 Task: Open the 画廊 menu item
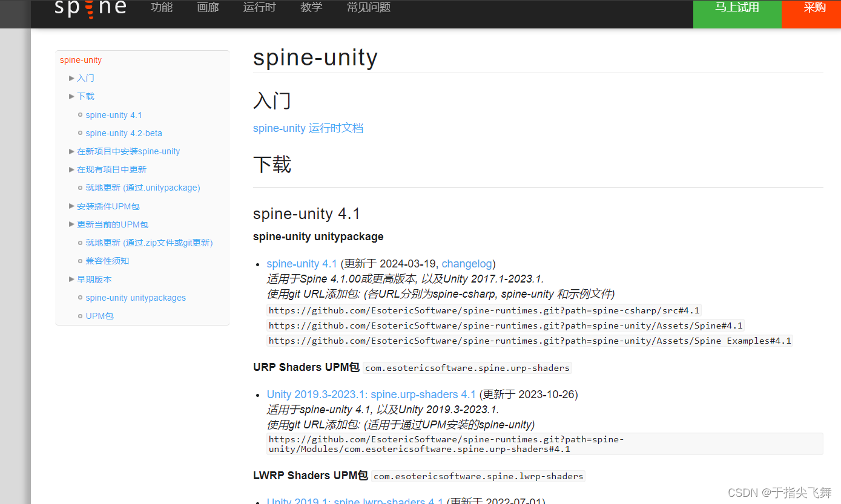coord(208,7)
